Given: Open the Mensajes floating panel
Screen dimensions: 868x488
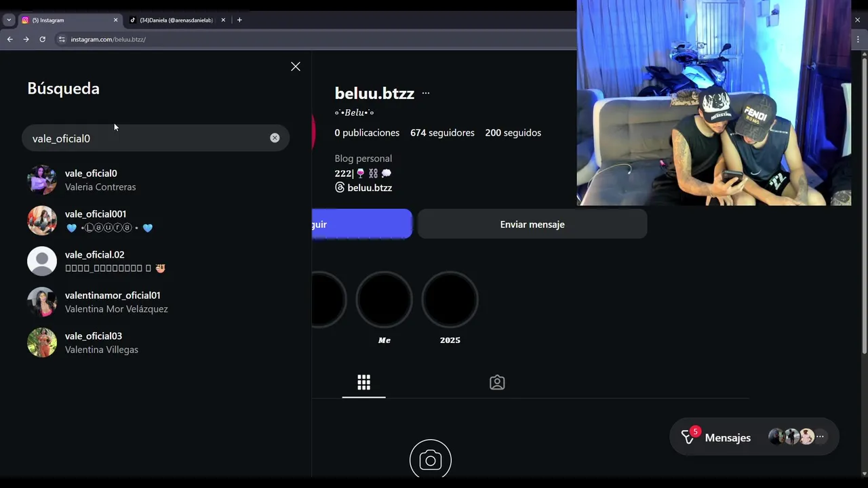Looking at the screenshot, I should (754, 438).
